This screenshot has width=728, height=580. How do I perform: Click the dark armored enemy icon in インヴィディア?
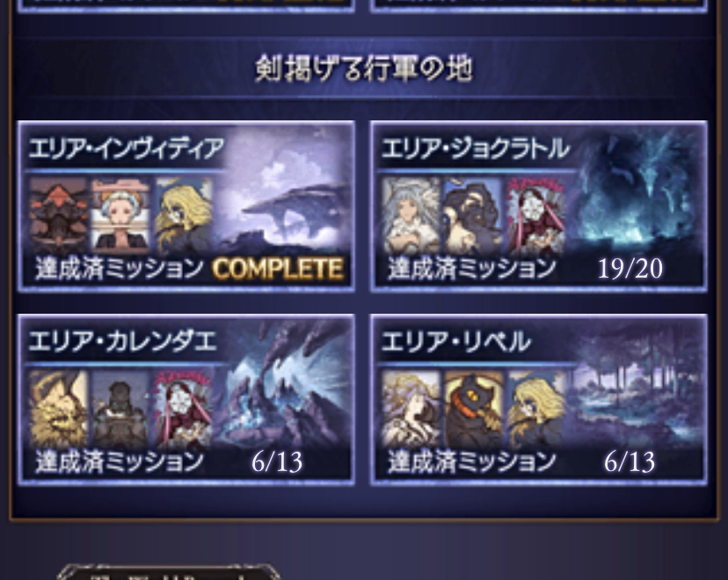click(x=59, y=216)
